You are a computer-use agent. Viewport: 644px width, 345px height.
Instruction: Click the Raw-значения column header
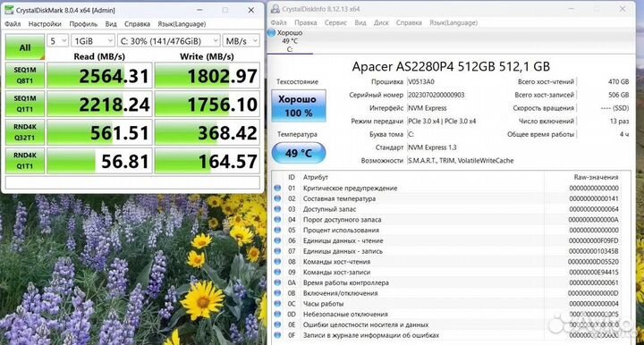(x=596, y=177)
